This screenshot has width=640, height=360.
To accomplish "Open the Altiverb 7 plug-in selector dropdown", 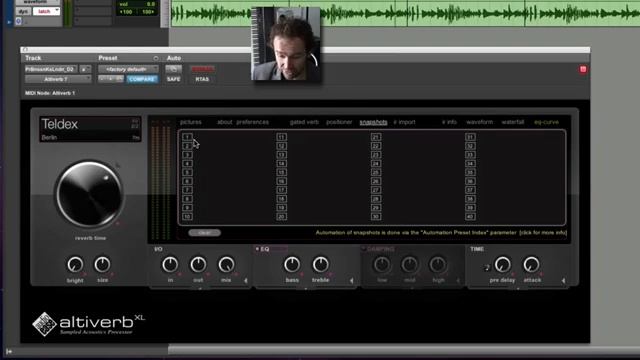I will [58, 79].
